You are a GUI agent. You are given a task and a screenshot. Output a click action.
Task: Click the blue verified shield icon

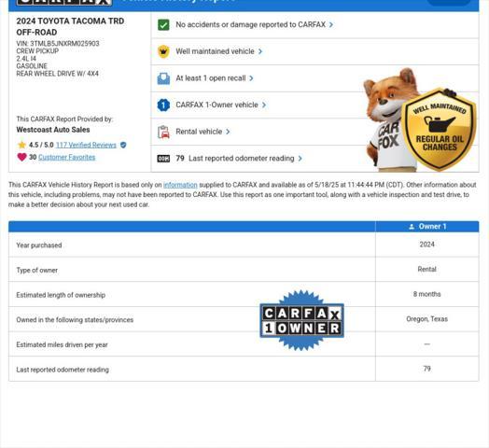(x=123, y=145)
